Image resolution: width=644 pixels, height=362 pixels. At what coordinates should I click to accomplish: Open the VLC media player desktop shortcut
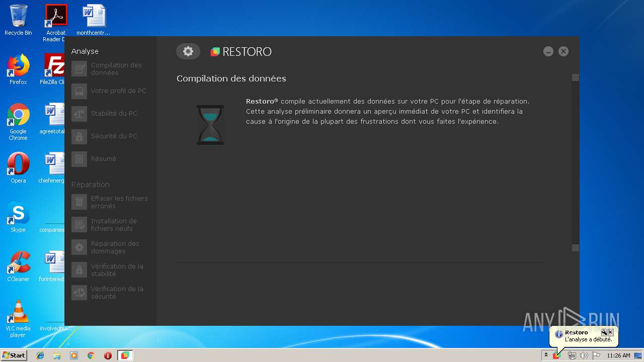coord(18,319)
